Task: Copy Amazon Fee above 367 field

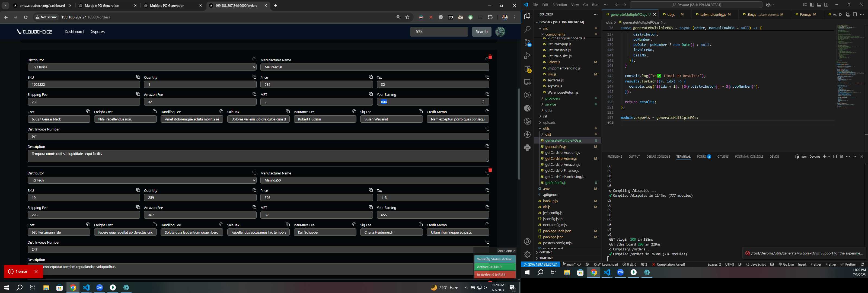Action: point(254,207)
